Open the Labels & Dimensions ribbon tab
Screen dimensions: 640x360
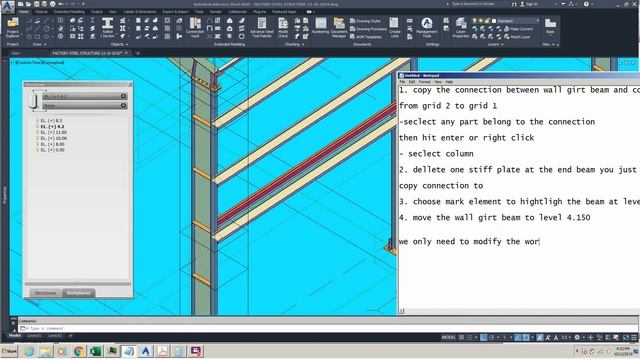coord(140,12)
